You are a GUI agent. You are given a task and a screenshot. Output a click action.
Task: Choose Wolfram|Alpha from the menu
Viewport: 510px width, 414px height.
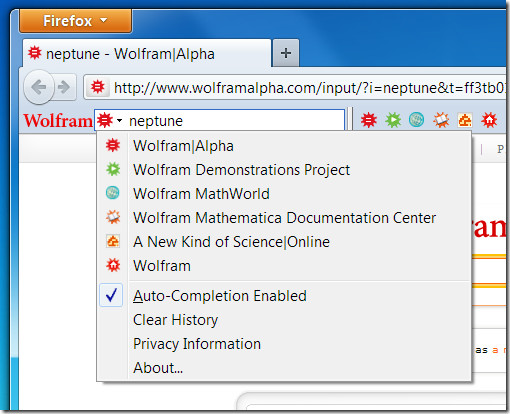284,146
